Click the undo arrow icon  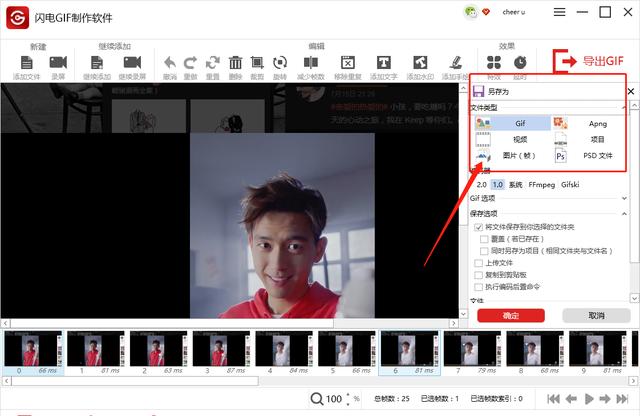pyautogui.click(x=170, y=63)
